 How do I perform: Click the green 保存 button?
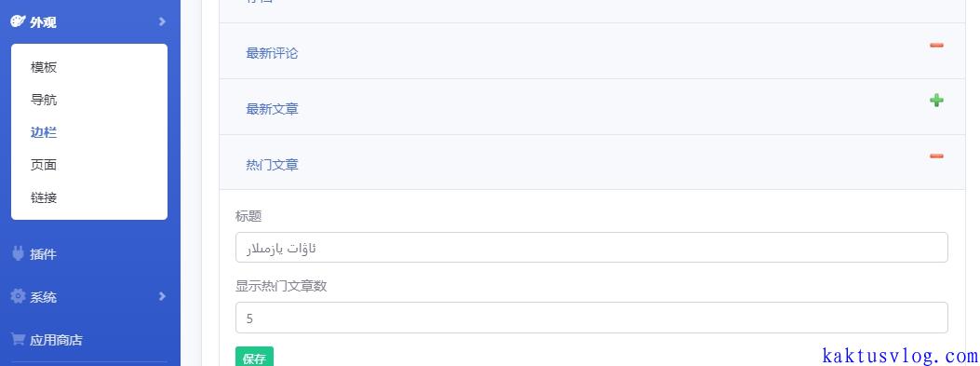pyautogui.click(x=254, y=357)
